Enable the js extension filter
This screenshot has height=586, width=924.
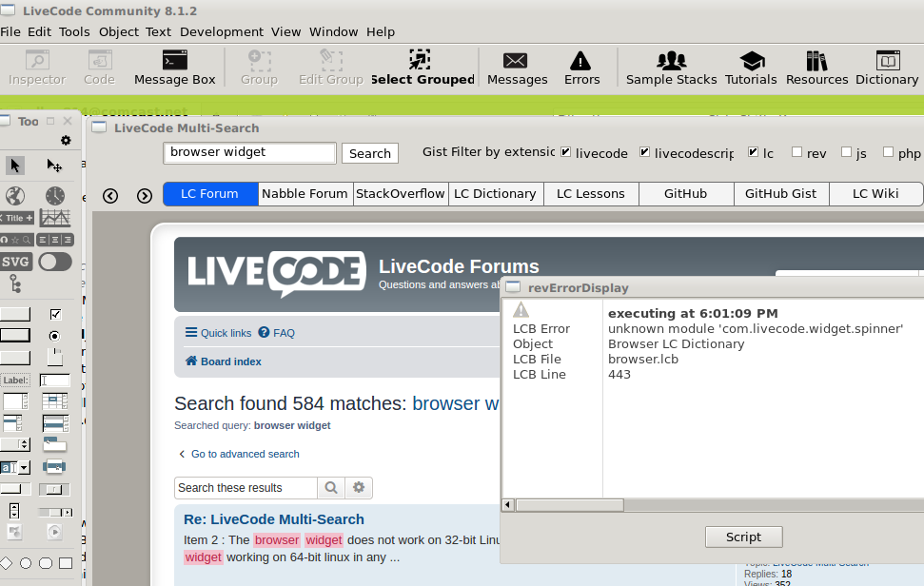coord(846,152)
